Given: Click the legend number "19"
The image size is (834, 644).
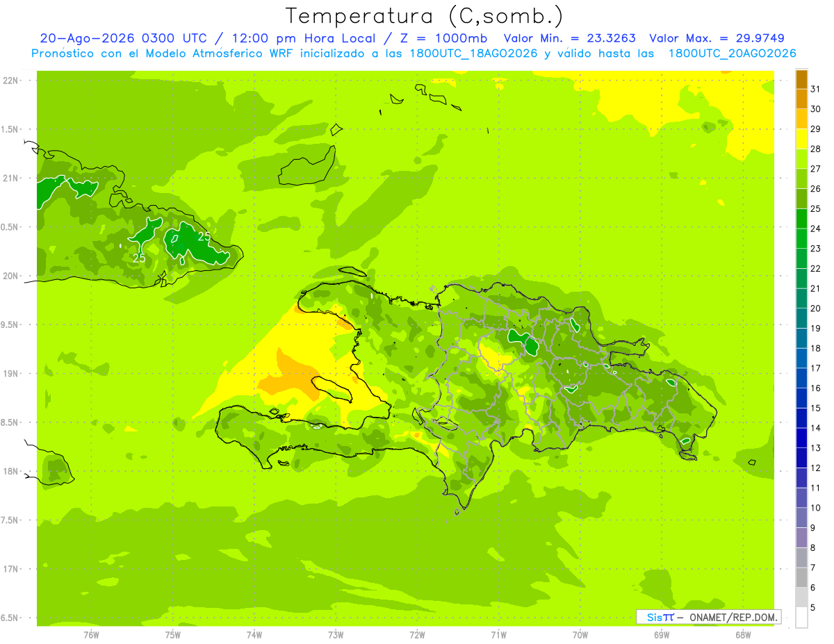Looking at the screenshot, I should tap(816, 328).
